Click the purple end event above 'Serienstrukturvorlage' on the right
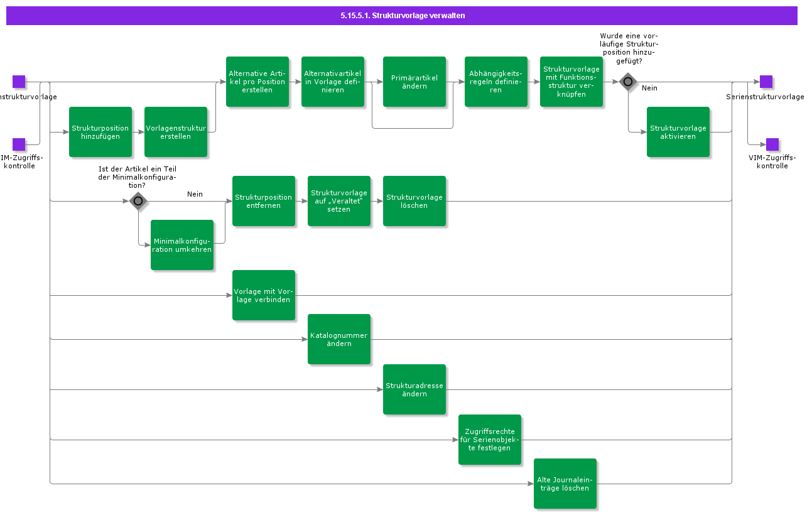 tap(766, 82)
